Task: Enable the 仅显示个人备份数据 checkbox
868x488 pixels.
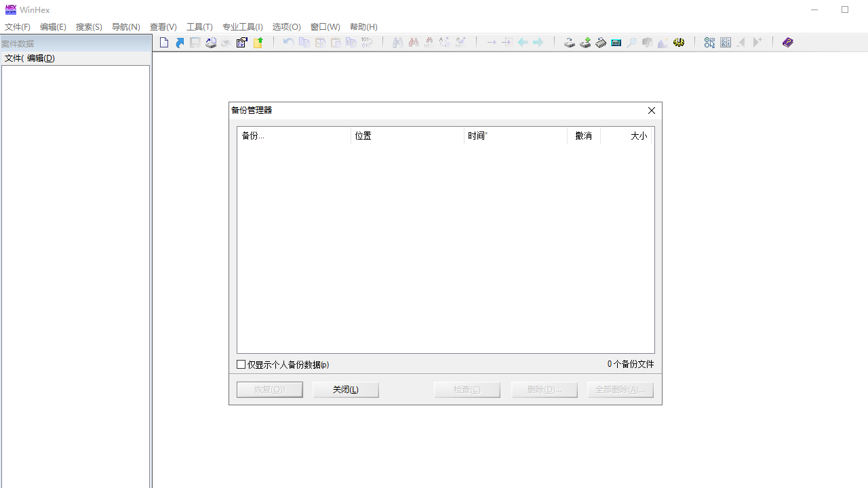Action: [x=241, y=364]
